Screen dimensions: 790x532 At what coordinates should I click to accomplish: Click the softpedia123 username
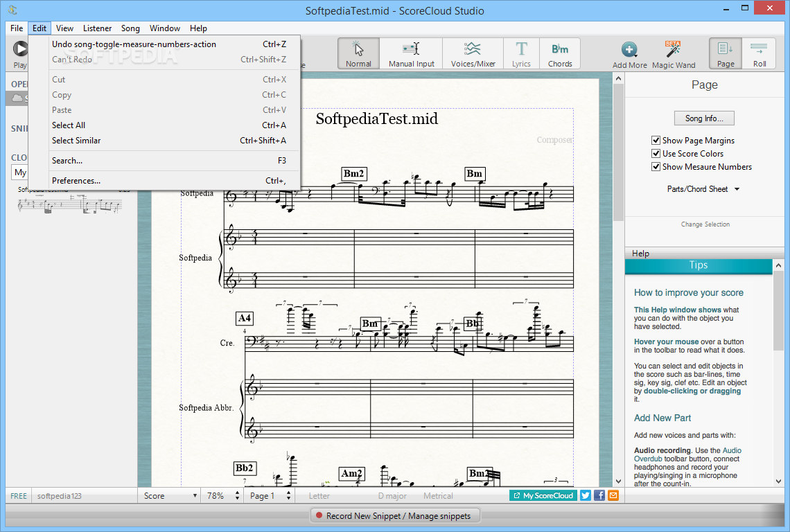coord(59,496)
